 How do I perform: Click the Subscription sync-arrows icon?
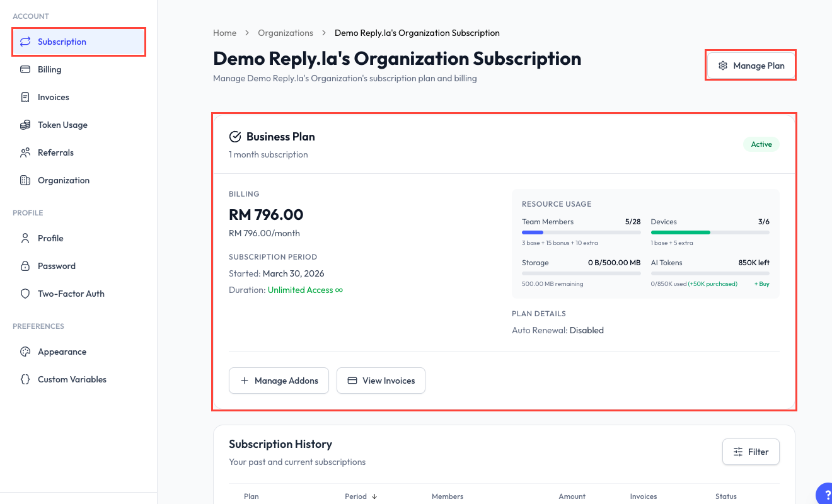click(x=25, y=42)
